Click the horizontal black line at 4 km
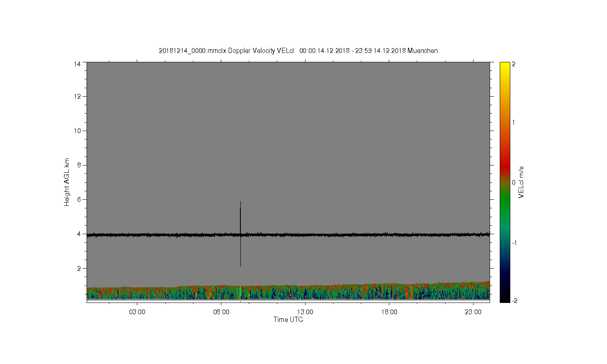The height and width of the screenshot is (364, 607). (x=288, y=235)
